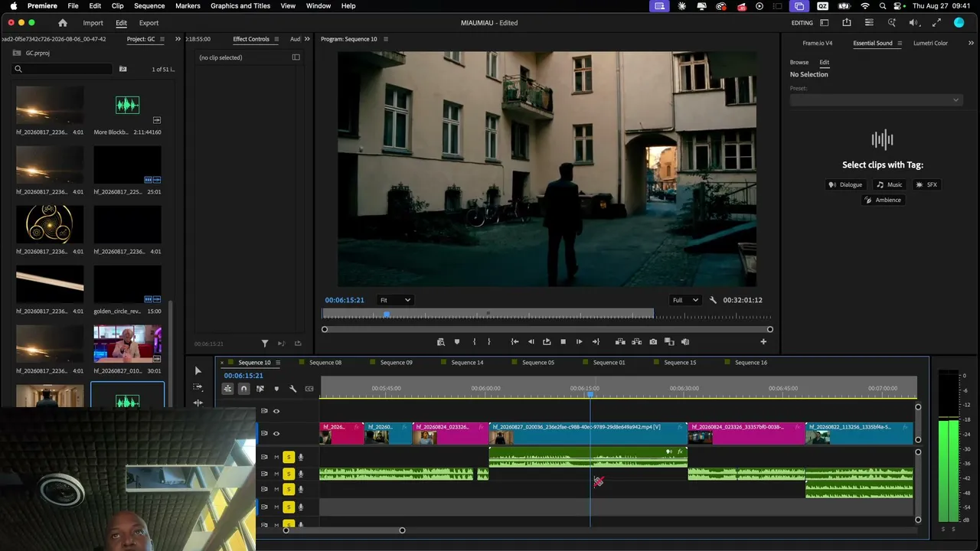Jump to Out point

[596, 342]
